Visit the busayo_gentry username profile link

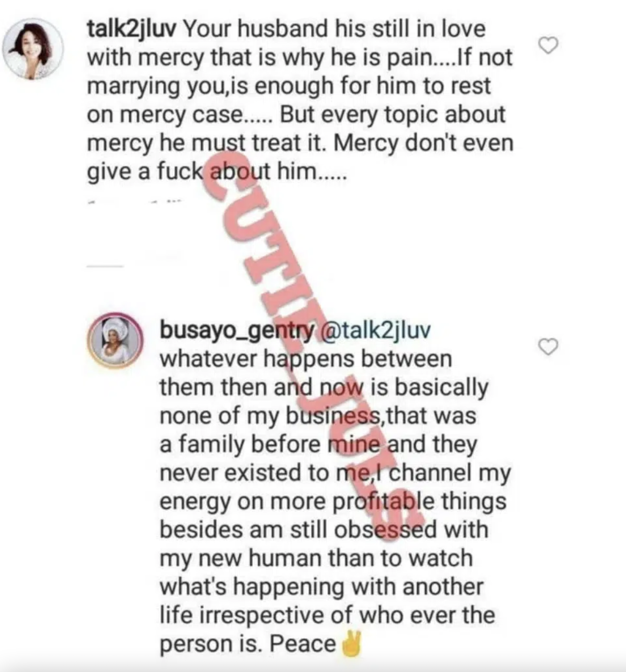pyautogui.click(x=237, y=330)
